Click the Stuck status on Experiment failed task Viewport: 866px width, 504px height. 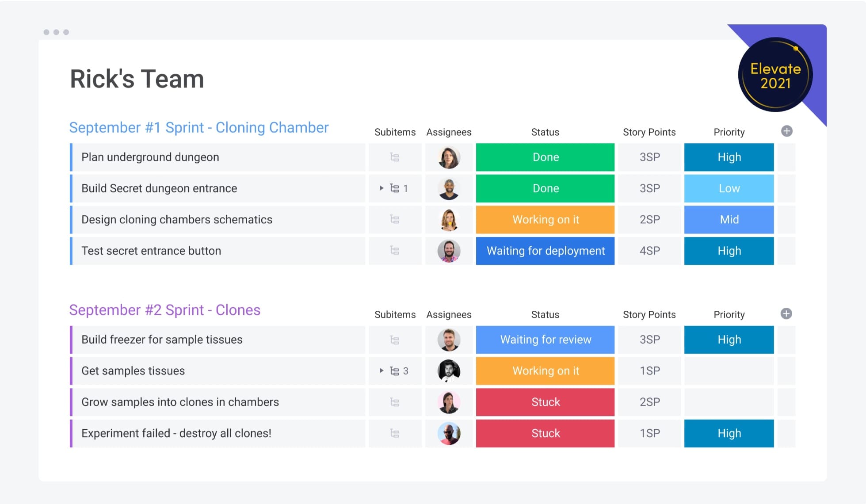(x=545, y=433)
